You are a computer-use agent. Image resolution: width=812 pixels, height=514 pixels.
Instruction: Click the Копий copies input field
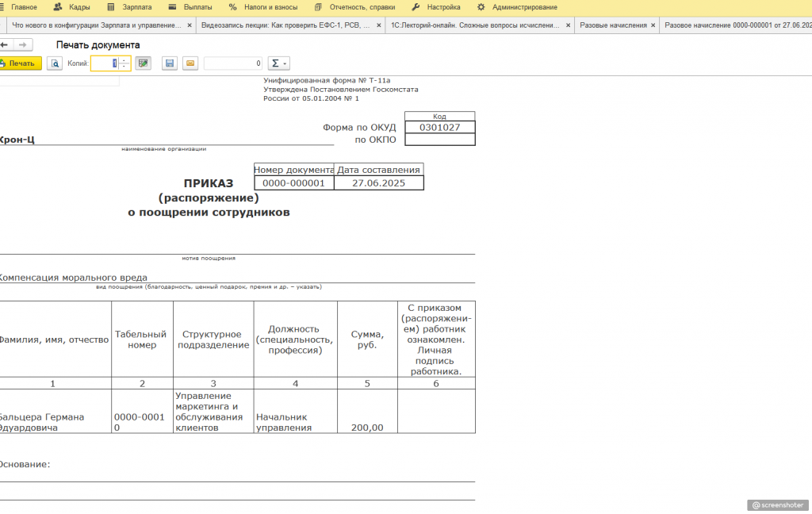pos(105,63)
